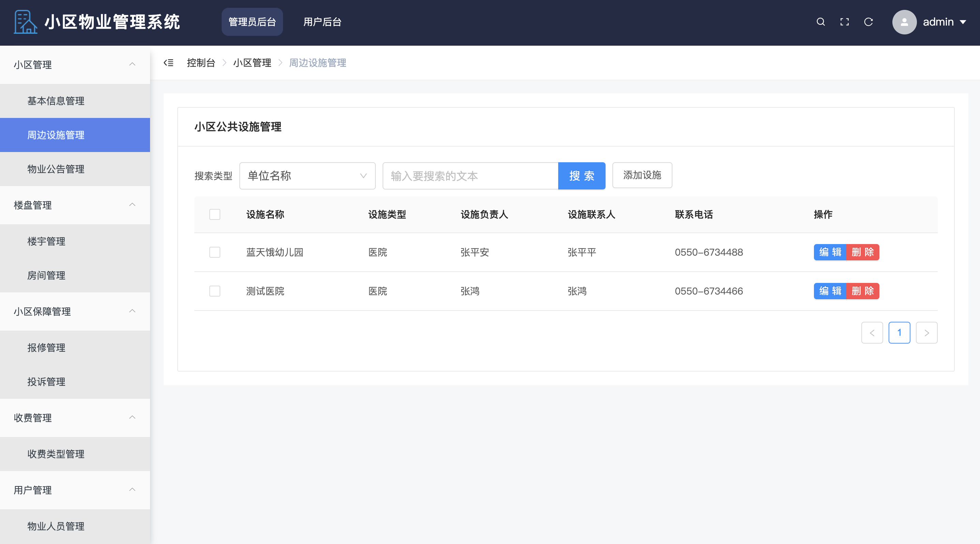The height and width of the screenshot is (544, 980).
Task: Switch to 管理员后台 tab
Action: pos(252,22)
